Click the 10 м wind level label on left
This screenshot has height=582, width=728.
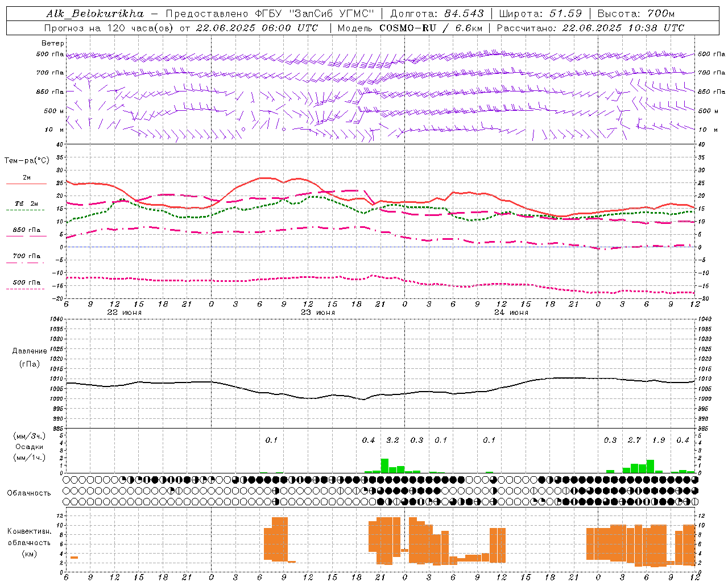coord(55,130)
